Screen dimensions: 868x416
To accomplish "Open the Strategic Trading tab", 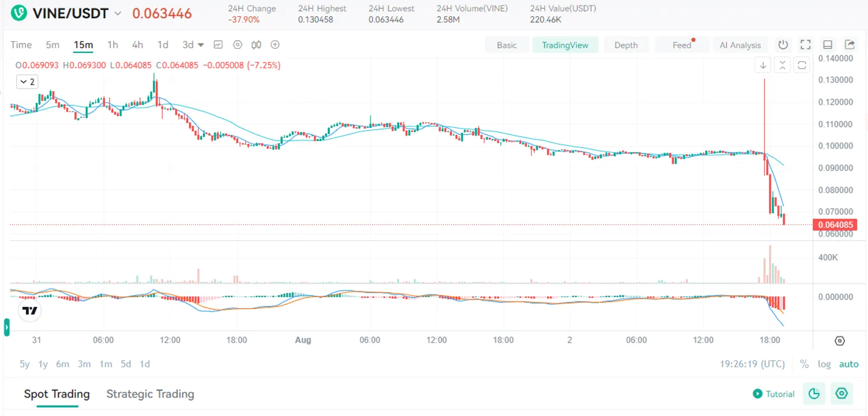I will click(150, 394).
